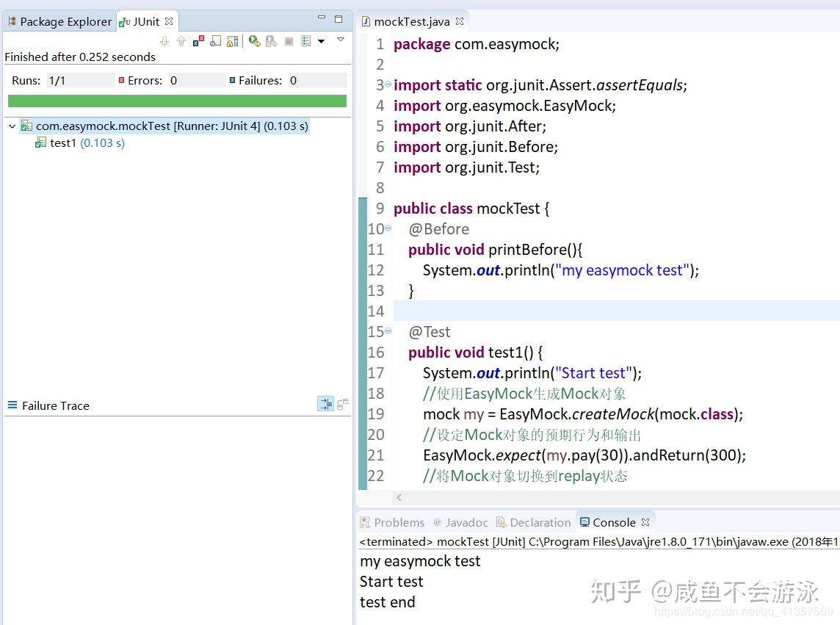The image size is (840, 625).
Task: Close the Console tab
Action: (645, 522)
